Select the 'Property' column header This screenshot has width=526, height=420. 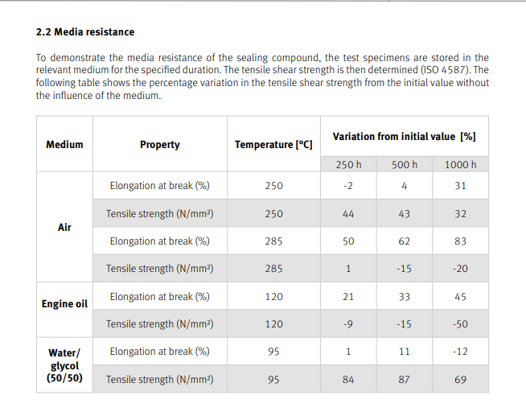pyautogui.click(x=159, y=145)
